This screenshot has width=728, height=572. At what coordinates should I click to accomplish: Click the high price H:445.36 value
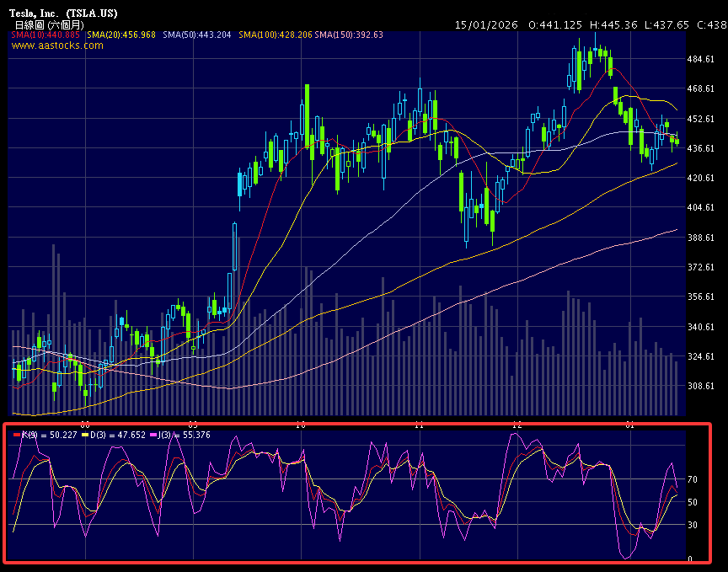pos(614,25)
